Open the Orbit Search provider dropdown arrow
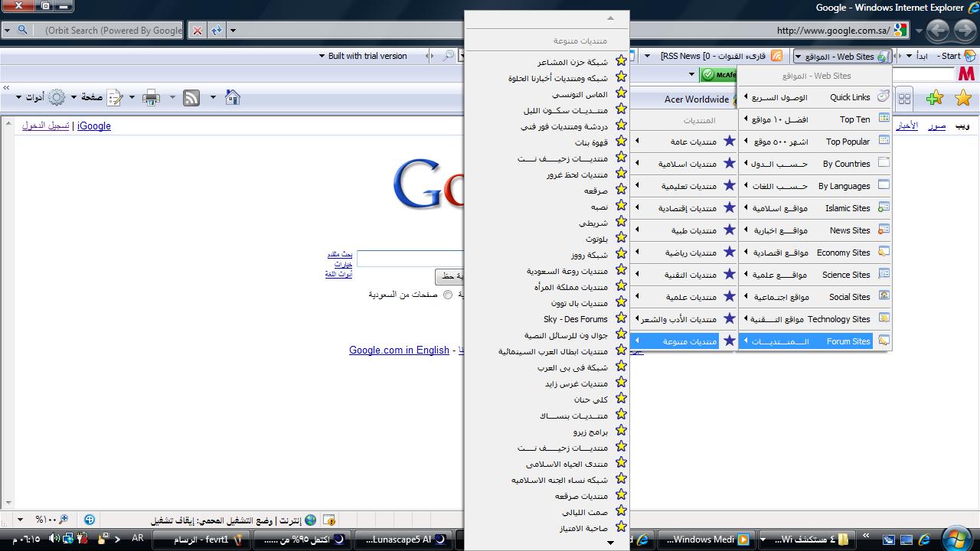Viewport: 980px width, 551px height. click(7, 31)
